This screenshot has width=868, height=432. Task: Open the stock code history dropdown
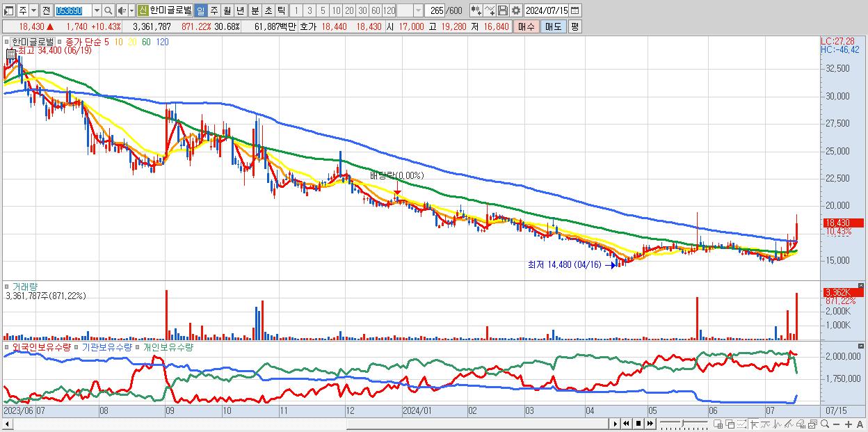point(97,10)
